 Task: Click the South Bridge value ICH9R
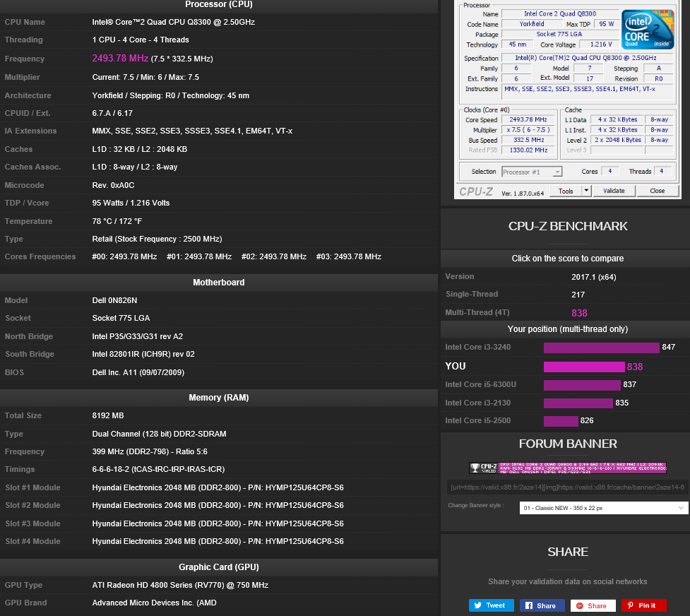click(x=143, y=354)
